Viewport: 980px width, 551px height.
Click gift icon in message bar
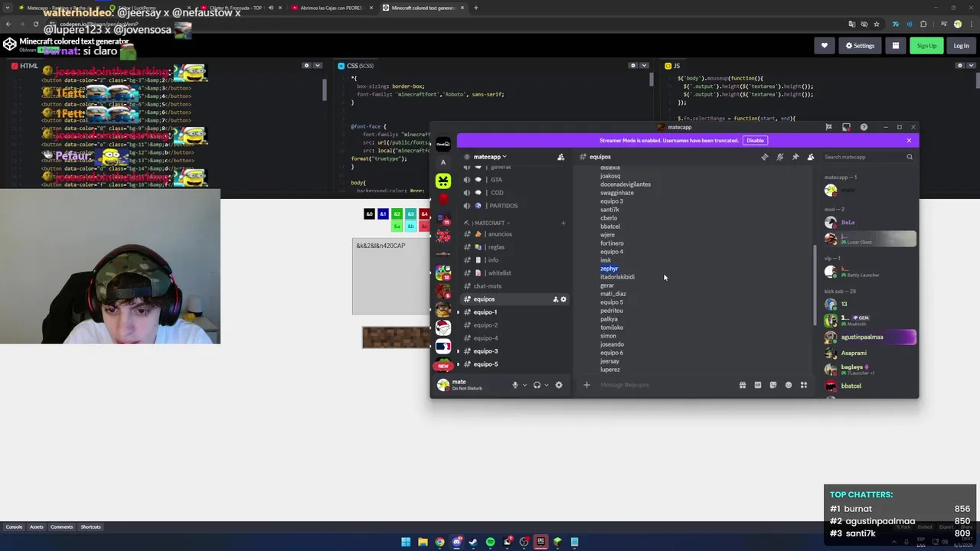coord(742,385)
